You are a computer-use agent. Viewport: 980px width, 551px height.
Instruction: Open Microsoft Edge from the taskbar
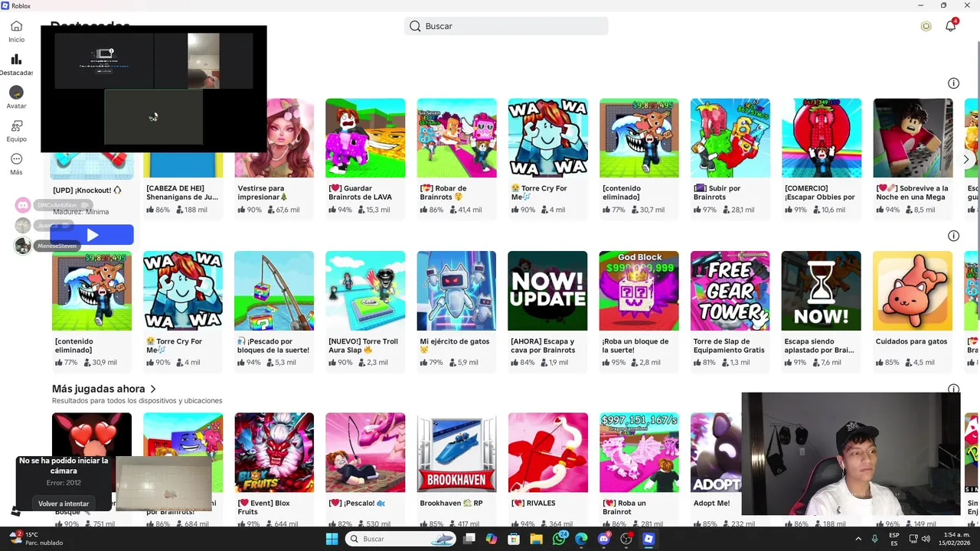(x=581, y=539)
